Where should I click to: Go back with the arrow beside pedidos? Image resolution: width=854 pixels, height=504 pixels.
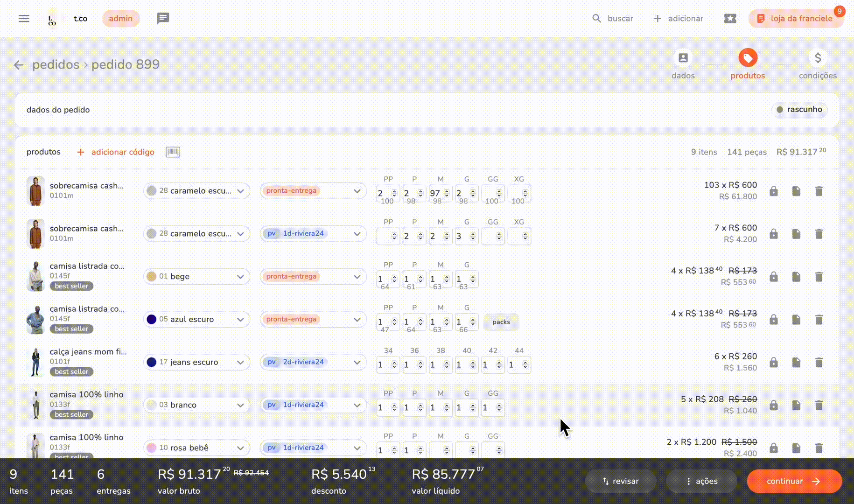(19, 65)
